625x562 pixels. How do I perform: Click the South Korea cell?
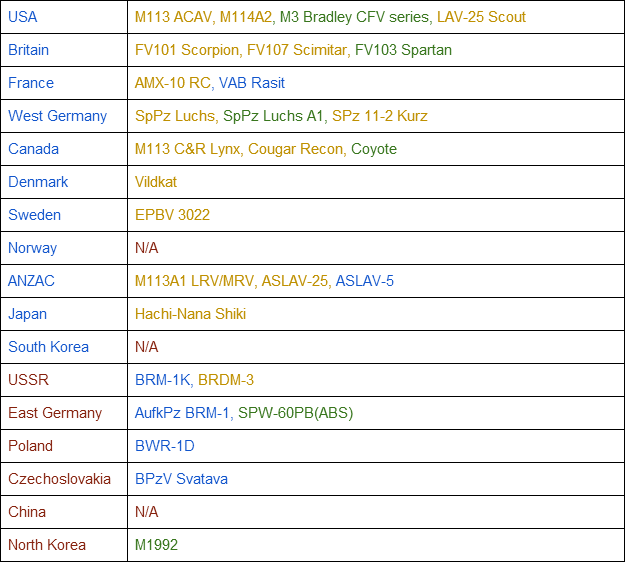point(64,347)
